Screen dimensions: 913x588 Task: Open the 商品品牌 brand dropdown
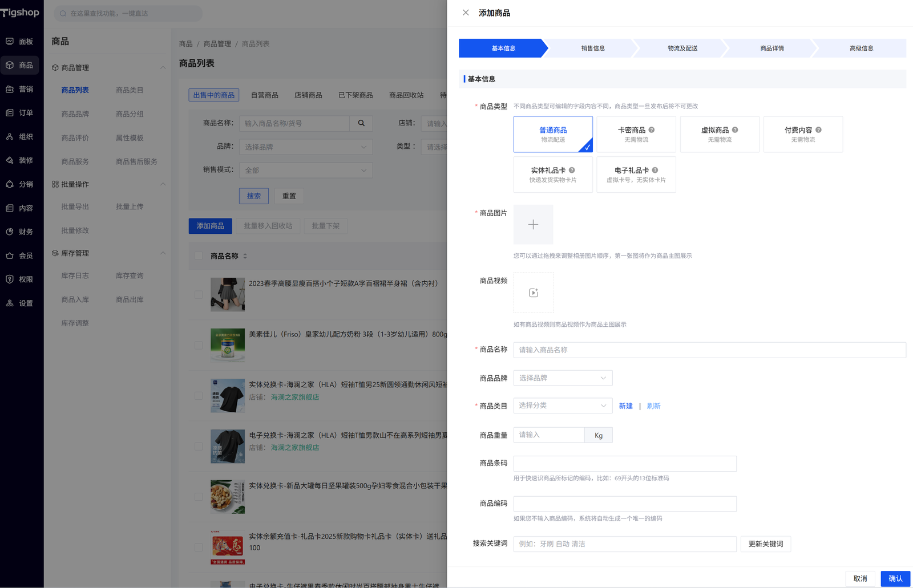coord(562,378)
